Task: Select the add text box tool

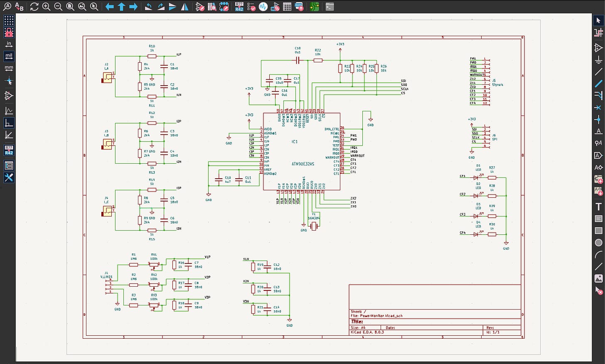Action: click(x=598, y=219)
